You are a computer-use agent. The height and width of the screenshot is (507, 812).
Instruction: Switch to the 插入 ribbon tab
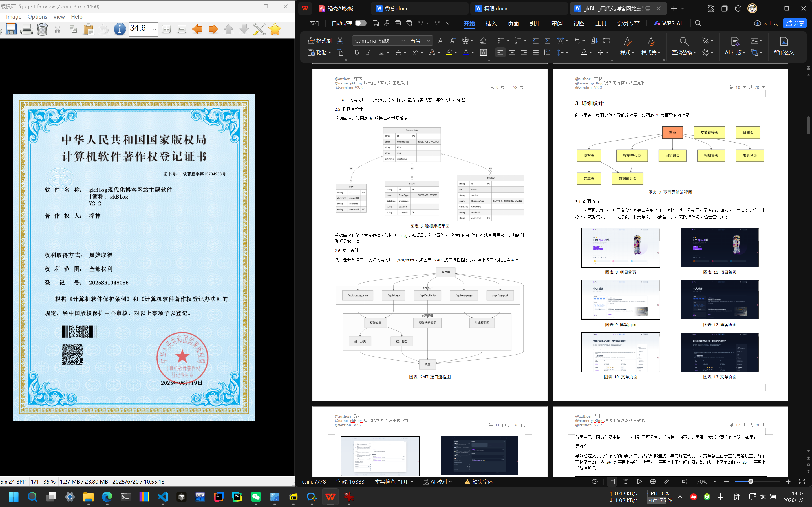point(491,23)
